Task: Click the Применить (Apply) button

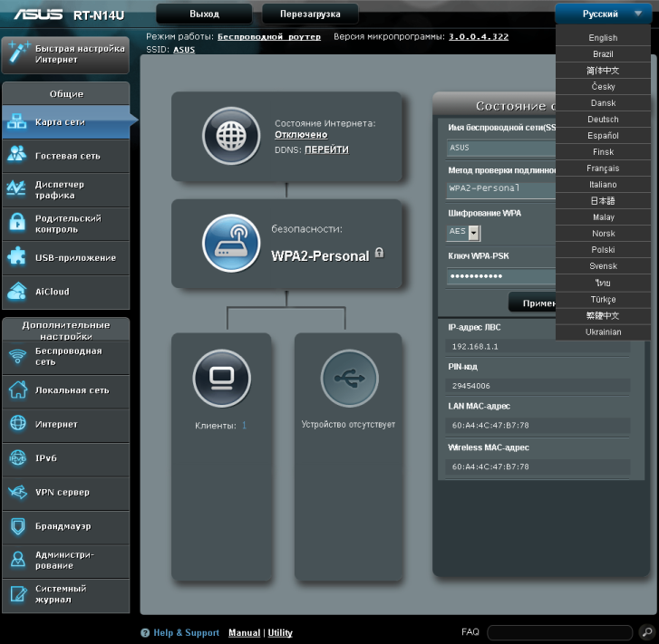Action: [534, 303]
